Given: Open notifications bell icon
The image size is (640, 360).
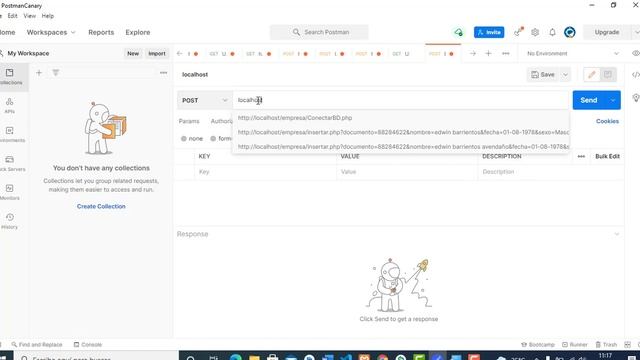Looking at the screenshot, I should 552,32.
